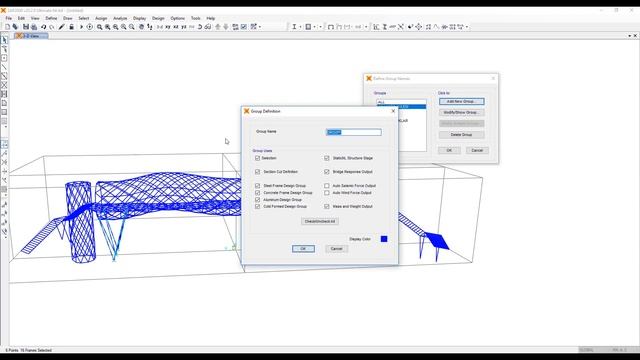This screenshot has height=360, width=640.
Task: Uncheck Cold Formed Design Group
Action: coord(258,207)
